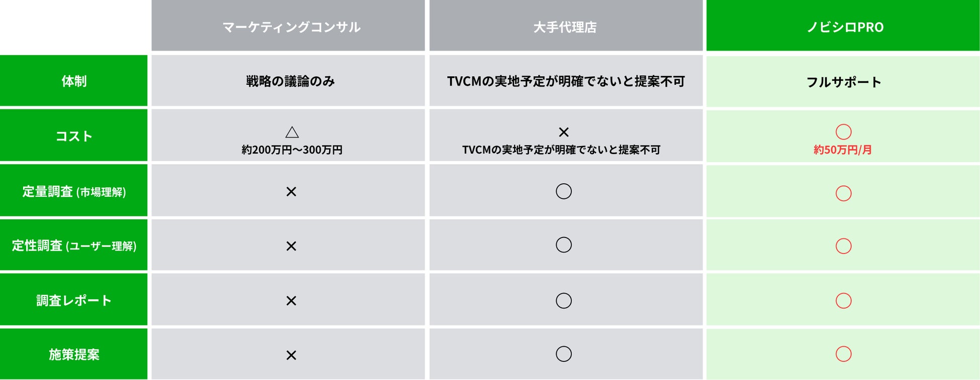Viewport: 980px width, 380px height.
Task: Click the 定量調査 (市場理解) row label
Action: pyautogui.click(x=74, y=192)
